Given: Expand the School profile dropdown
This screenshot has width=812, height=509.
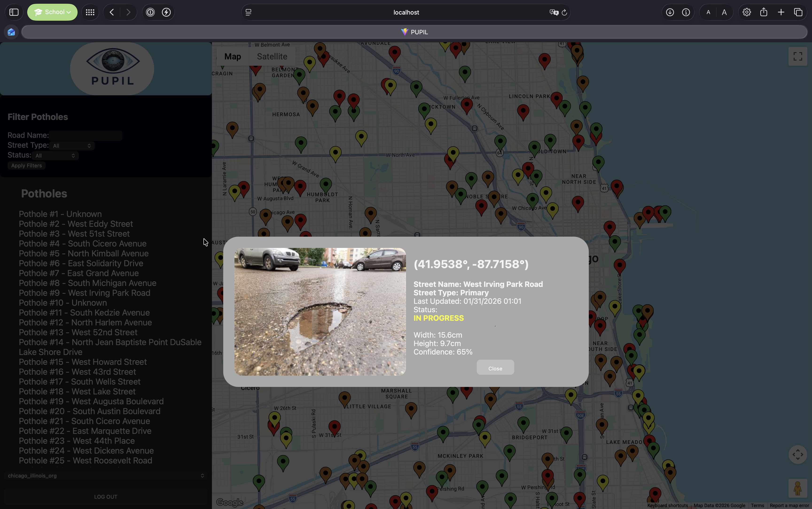Looking at the screenshot, I should [52, 12].
